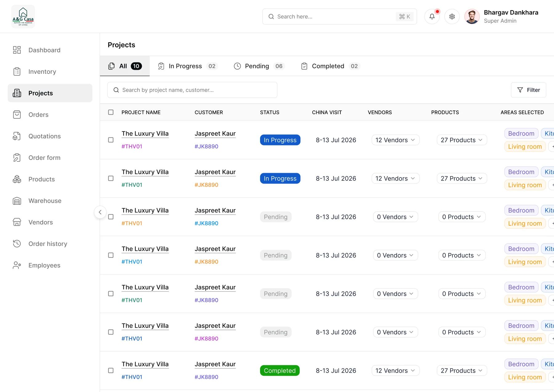This screenshot has height=392, width=554.
Task: Click the Orders sidebar icon
Action: [x=17, y=115]
